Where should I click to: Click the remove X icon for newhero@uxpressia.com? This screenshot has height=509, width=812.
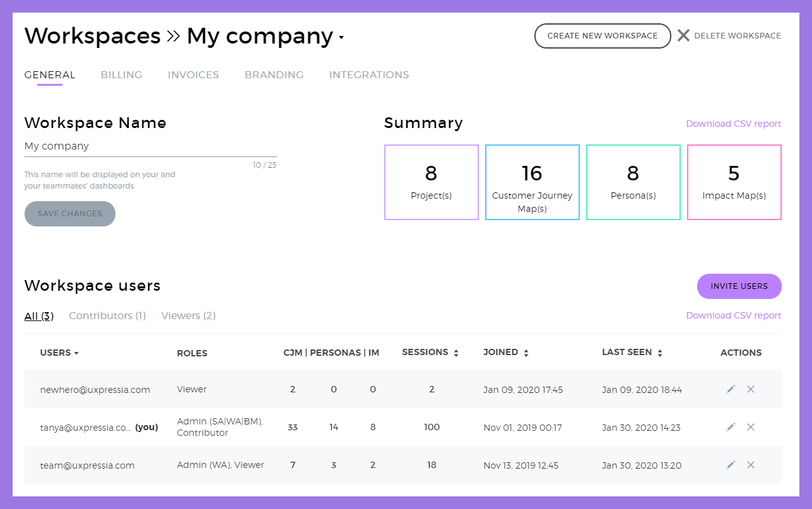[751, 389]
